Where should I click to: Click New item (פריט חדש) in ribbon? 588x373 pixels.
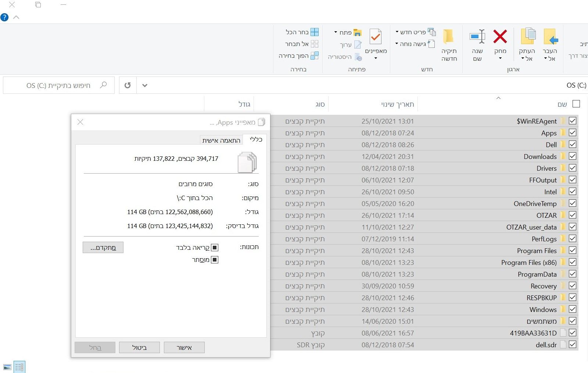(416, 32)
